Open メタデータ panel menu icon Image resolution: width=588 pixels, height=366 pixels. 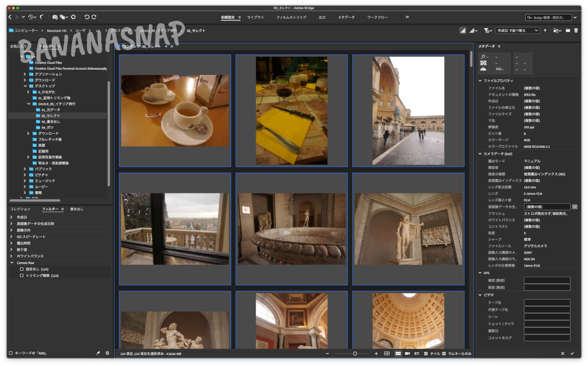[499, 46]
